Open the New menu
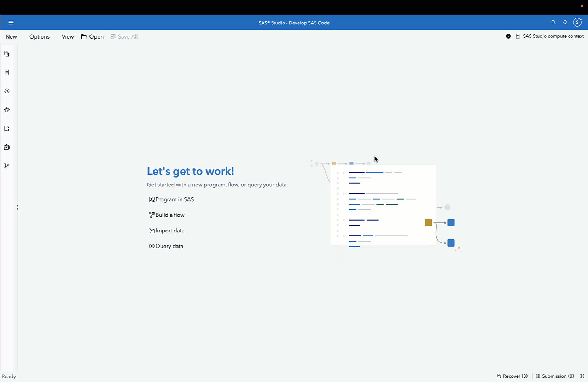This screenshot has width=588, height=382. pos(11,36)
